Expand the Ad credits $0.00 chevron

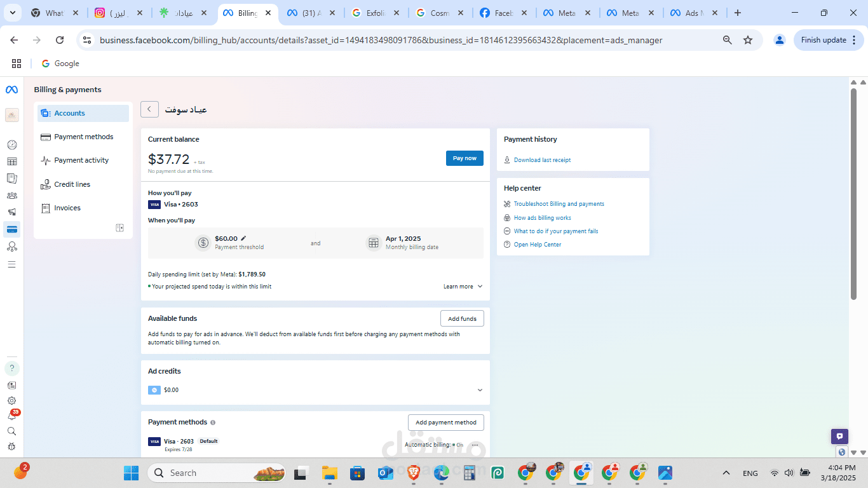[x=480, y=390]
